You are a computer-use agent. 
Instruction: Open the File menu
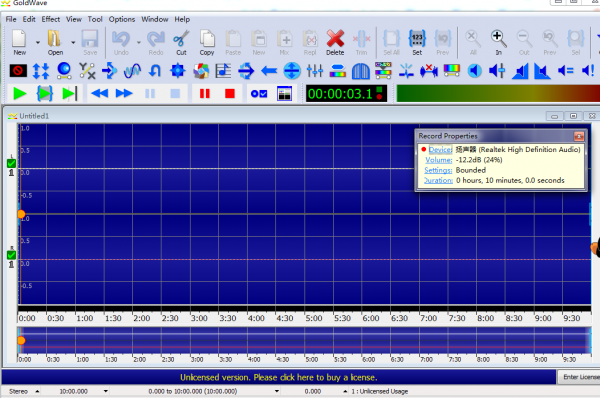point(11,19)
